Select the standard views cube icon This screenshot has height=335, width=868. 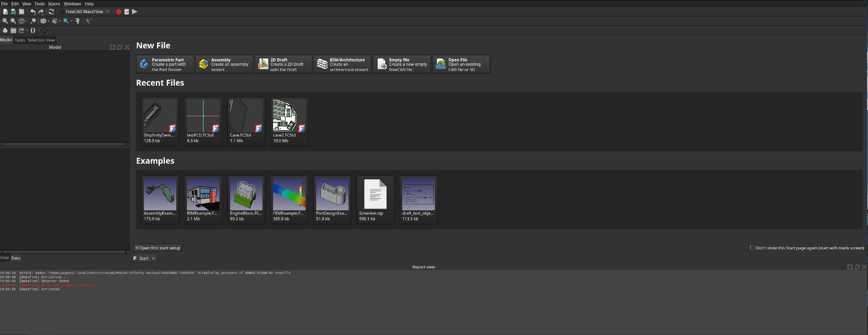pos(21,21)
